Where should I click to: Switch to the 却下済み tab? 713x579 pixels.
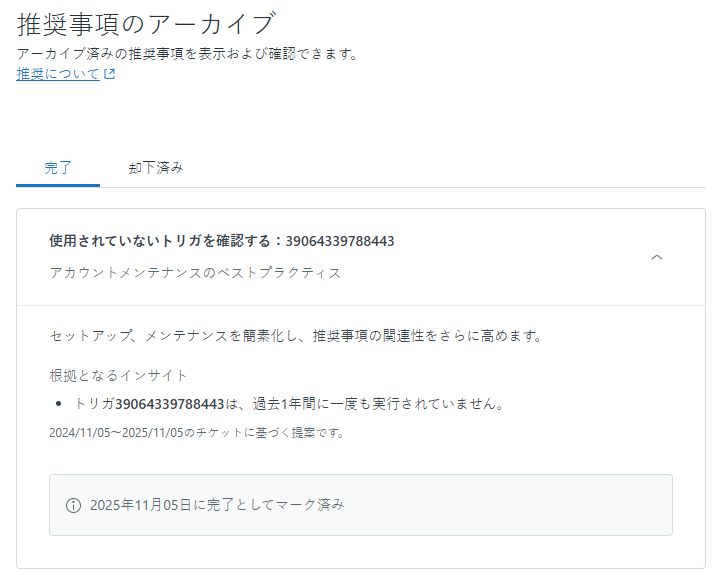[156, 167]
